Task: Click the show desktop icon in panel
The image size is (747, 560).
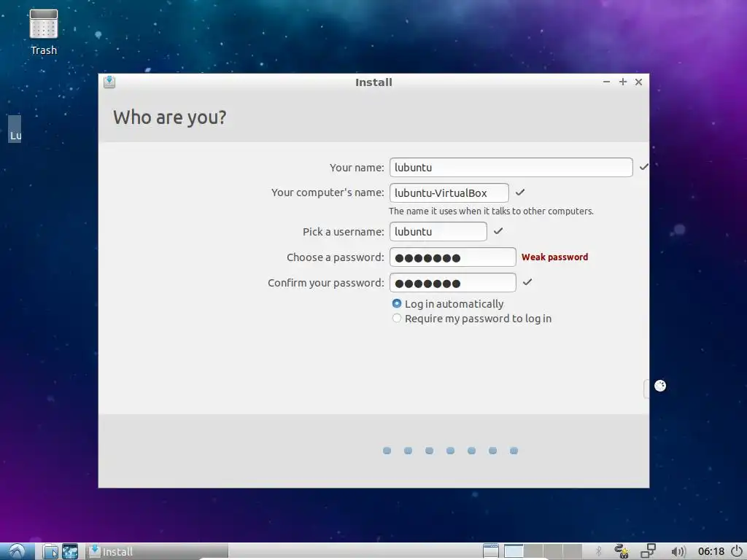Action: [x=491, y=551]
